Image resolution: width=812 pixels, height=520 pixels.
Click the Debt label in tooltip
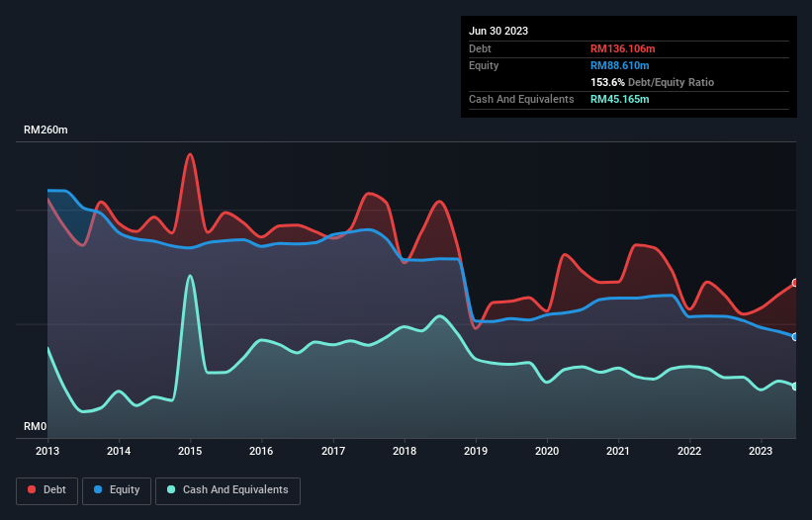pos(480,48)
